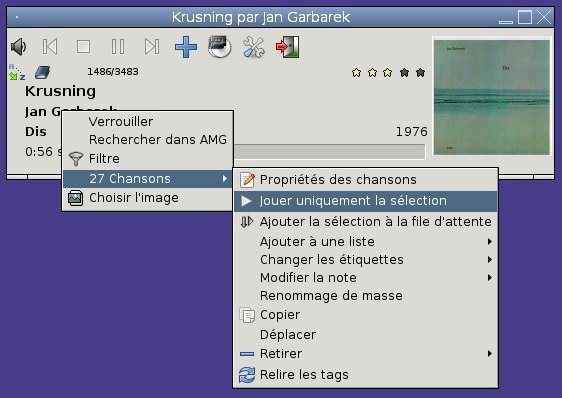The width and height of the screenshot is (562, 398).
Task: Click refresh icon beside Relire les tags
Action: (x=247, y=375)
